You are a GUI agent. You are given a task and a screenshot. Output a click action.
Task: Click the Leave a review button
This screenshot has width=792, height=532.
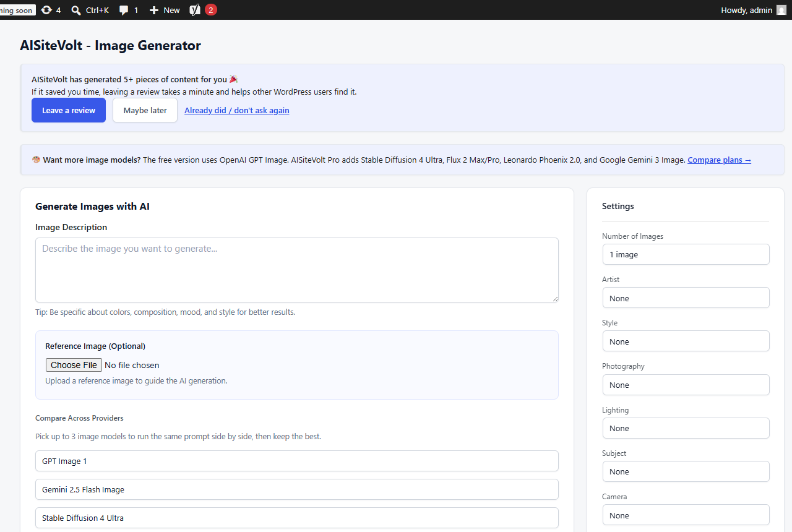[x=69, y=110]
